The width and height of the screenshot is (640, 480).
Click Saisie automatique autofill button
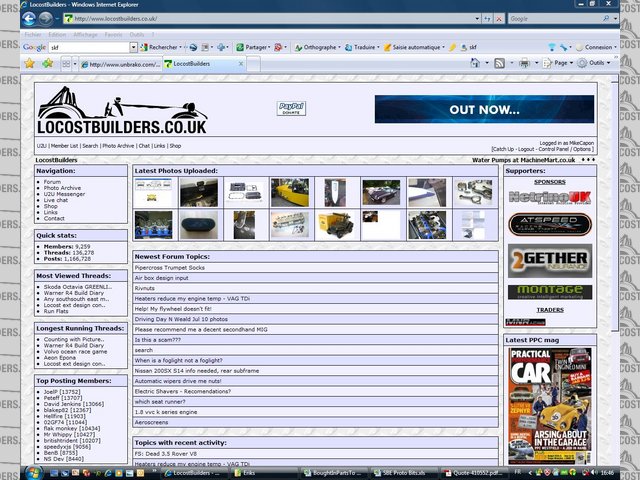414,47
